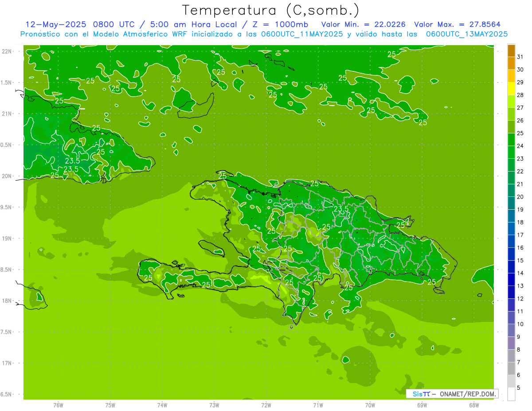Click the legend scale label "11"
Screen dimensions: 532x411
[520, 311]
